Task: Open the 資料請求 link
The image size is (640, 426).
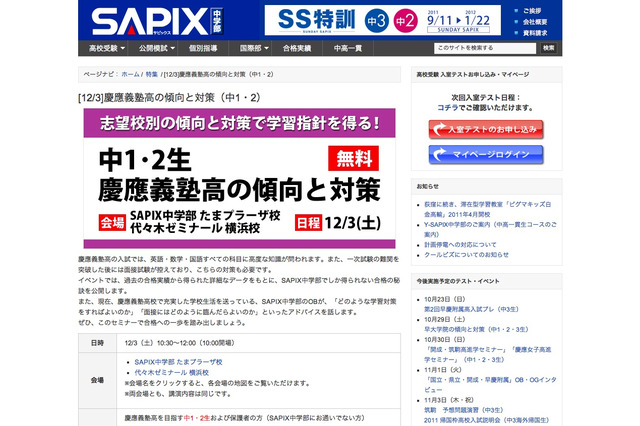Action: pos(535,33)
